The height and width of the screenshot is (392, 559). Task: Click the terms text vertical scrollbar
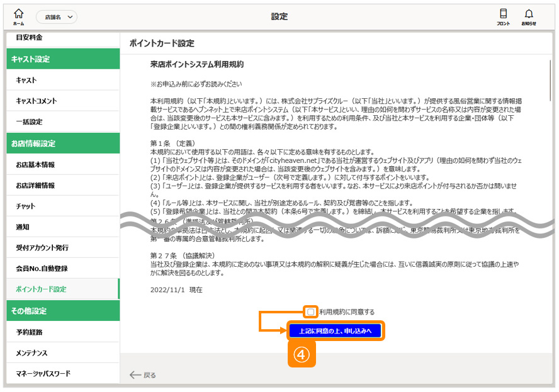[x=551, y=82]
